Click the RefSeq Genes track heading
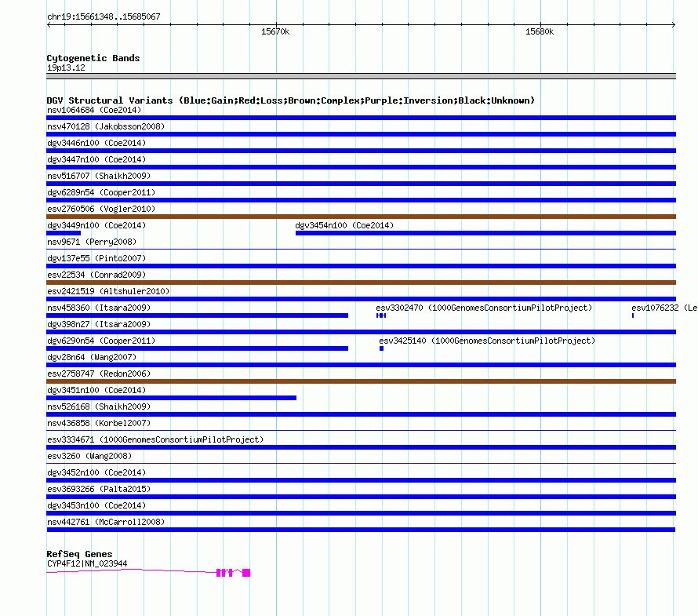 (x=79, y=554)
